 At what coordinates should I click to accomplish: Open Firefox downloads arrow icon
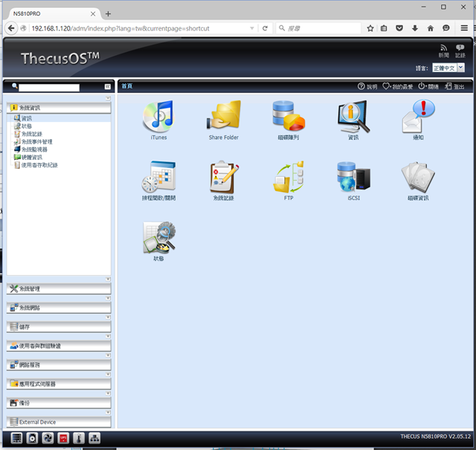(415, 28)
